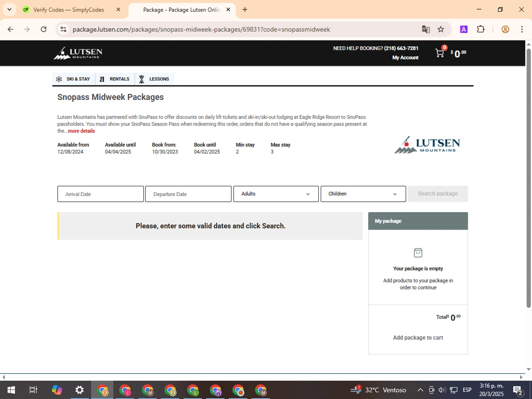Open Task View on the taskbar

[33, 390]
